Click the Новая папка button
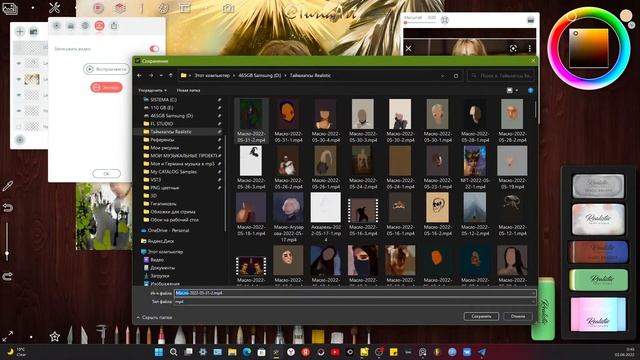The image size is (640, 360). coord(188,90)
